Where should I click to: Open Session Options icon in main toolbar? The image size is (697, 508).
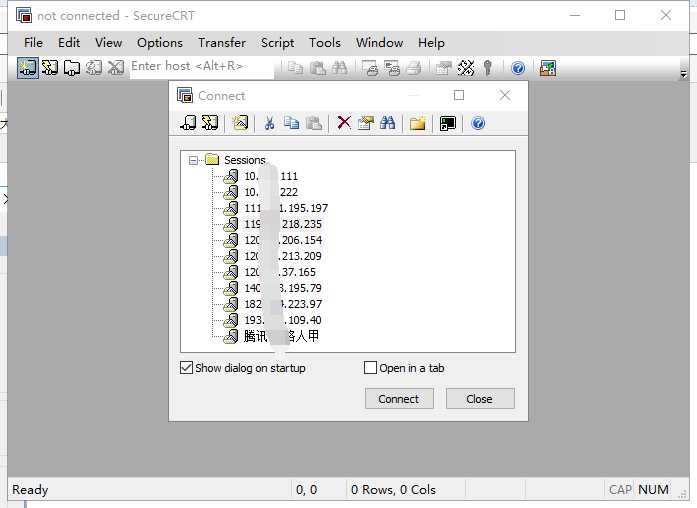tap(443, 68)
